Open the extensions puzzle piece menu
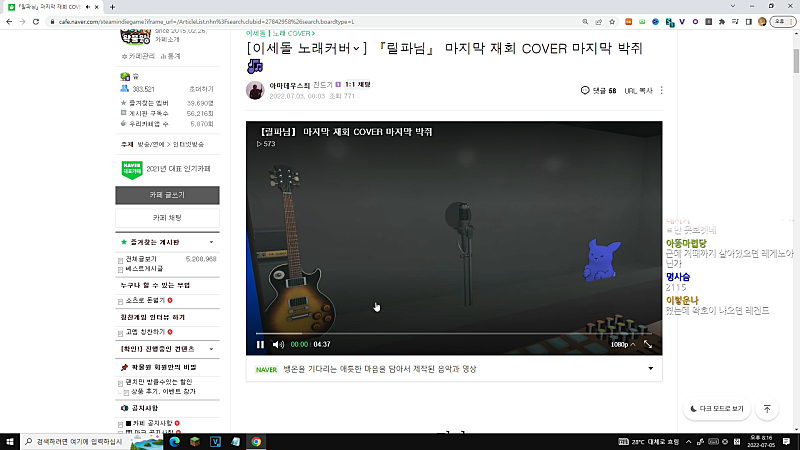Viewport: 800px width, 450px height. [x=721, y=21]
